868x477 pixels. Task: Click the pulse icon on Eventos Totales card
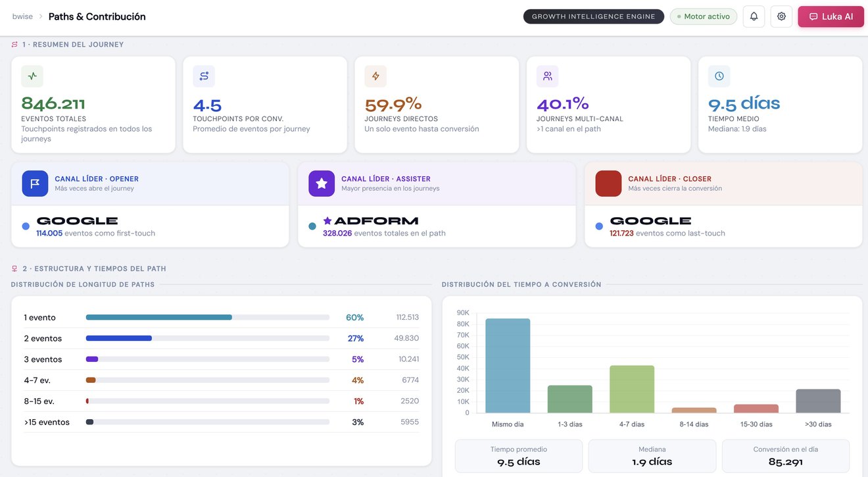tap(32, 76)
